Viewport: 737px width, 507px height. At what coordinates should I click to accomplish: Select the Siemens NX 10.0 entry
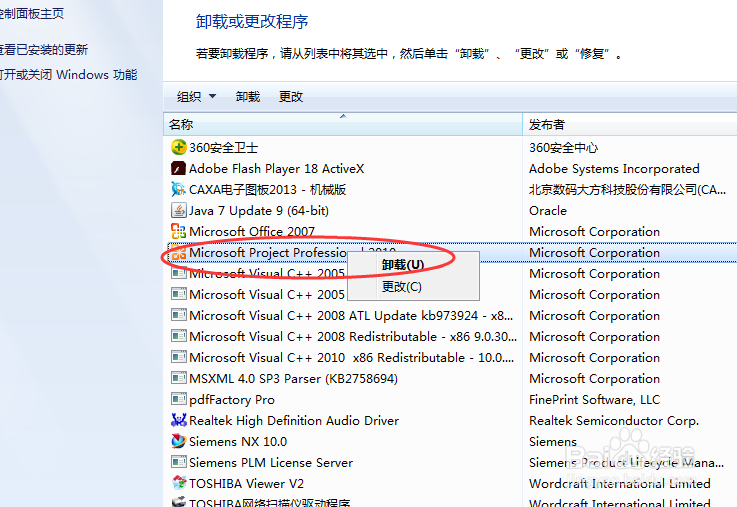[x=238, y=441]
